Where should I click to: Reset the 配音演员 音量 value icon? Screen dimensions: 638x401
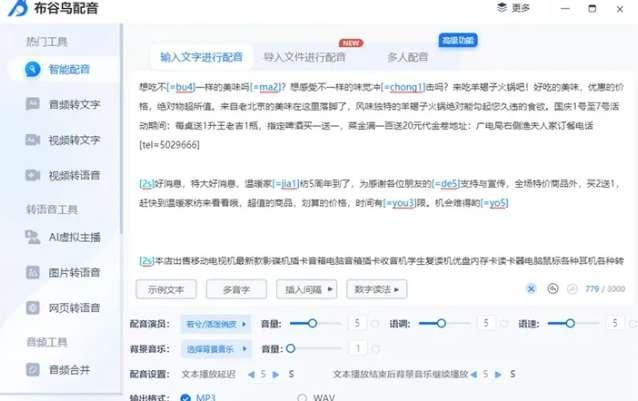(375, 324)
